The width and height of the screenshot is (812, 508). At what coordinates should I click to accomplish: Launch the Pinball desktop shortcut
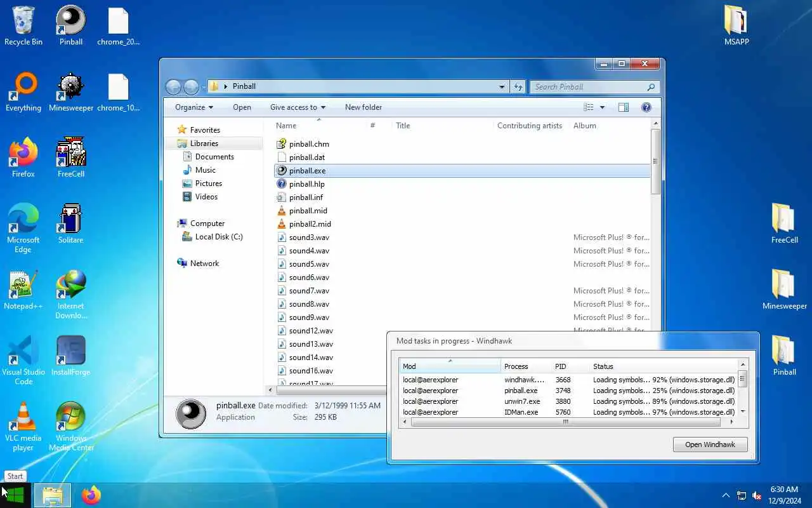71,25
